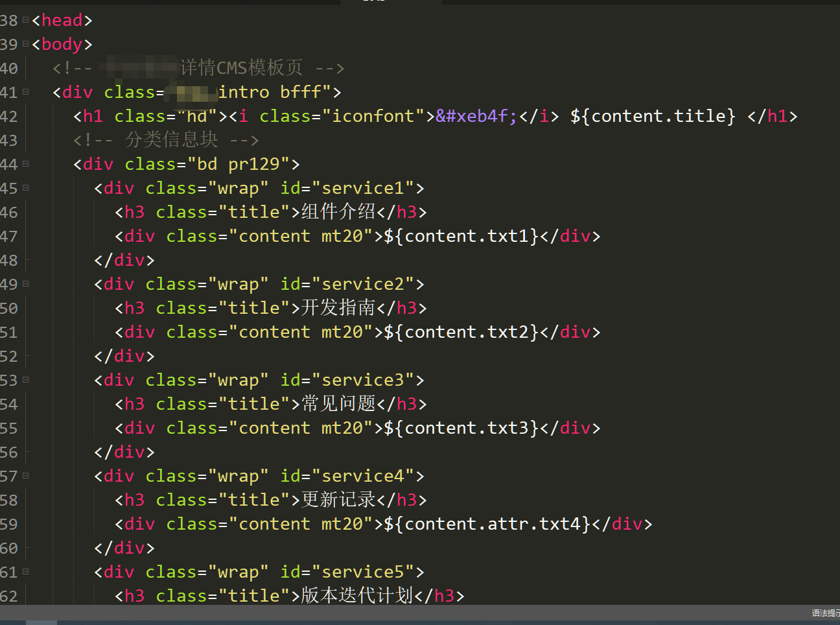The width and height of the screenshot is (840, 625).
Task: Click the closing div tag on line 48
Action: coord(124,260)
